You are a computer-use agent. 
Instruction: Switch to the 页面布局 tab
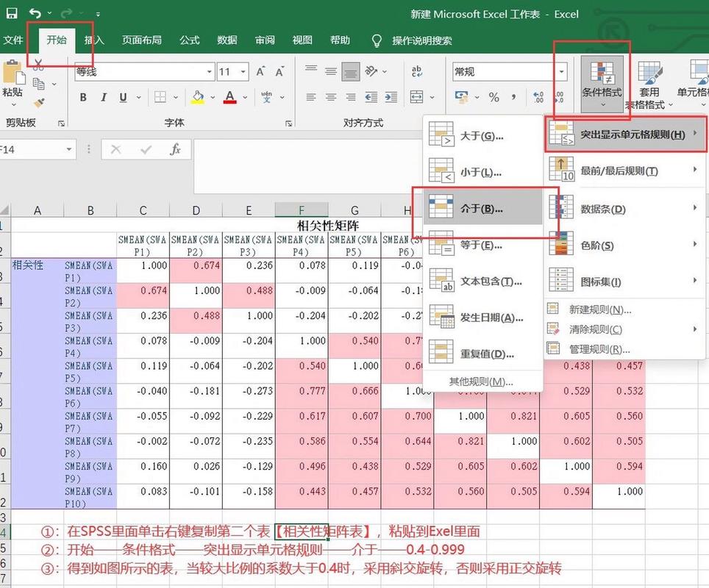point(141,40)
